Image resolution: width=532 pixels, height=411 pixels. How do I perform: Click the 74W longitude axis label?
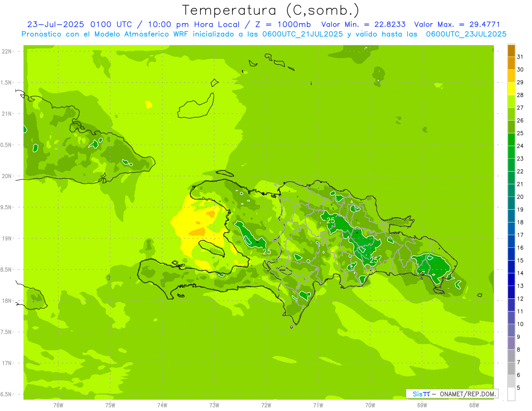pyautogui.click(x=162, y=405)
